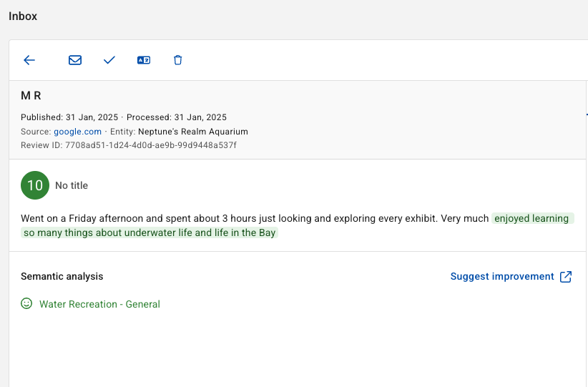
Task: Click the external link icon beside Suggest improvement
Action: [x=566, y=277]
